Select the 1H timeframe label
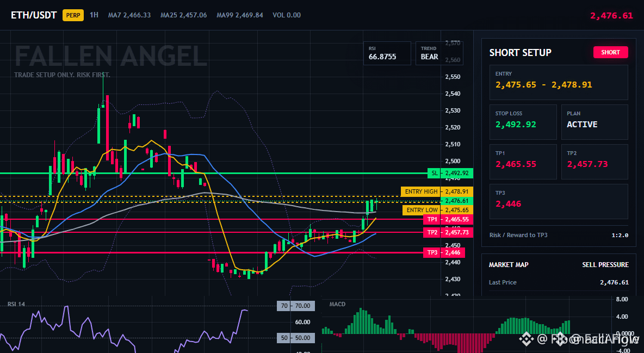644x353 pixels. [94, 15]
